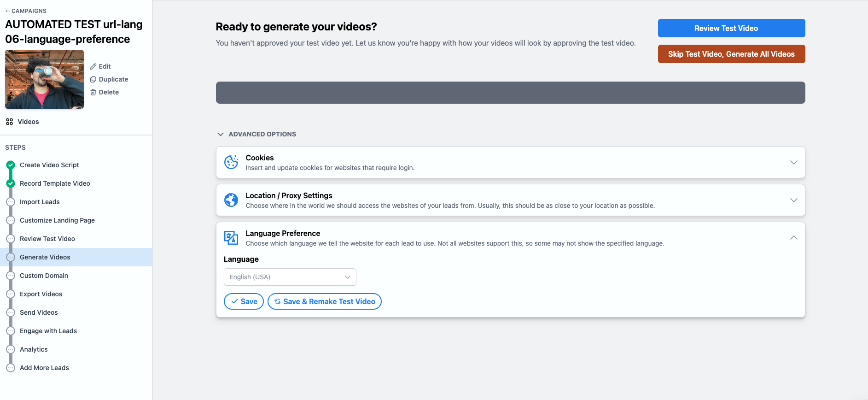The width and height of the screenshot is (868, 400).
Task: Click Skip Test Video, Generate All Videos
Action: 731,54
